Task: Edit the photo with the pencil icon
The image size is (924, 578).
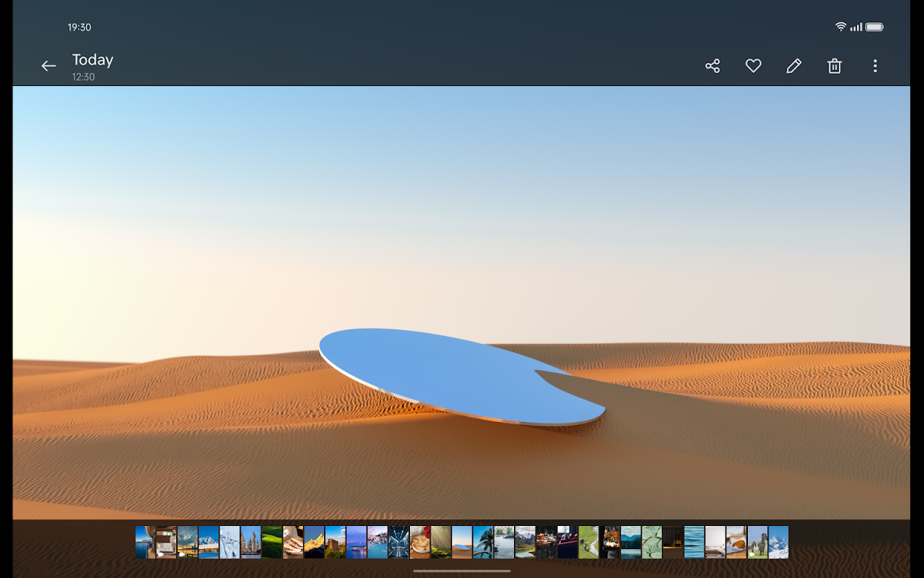Action: pos(793,66)
